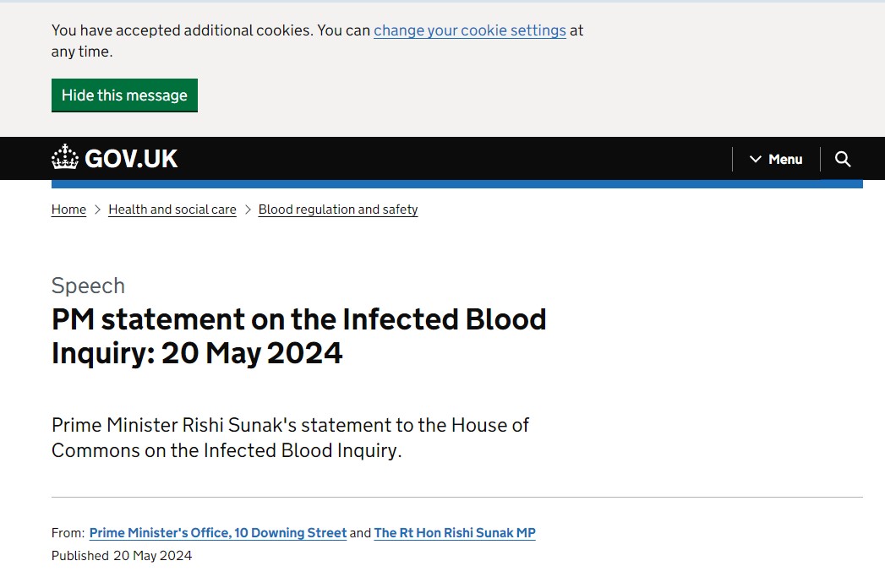885x588 pixels.
Task: Click the blue bar under the header
Action: 456,183
